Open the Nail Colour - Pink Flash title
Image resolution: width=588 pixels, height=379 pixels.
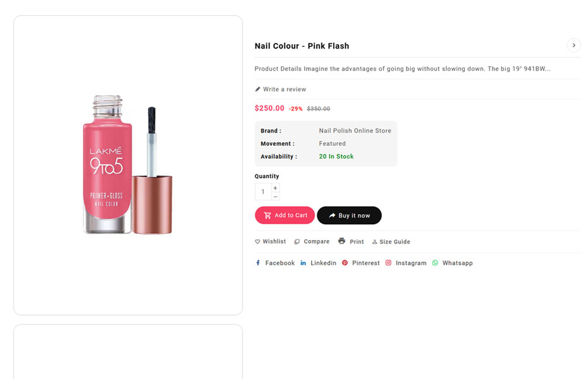(302, 46)
